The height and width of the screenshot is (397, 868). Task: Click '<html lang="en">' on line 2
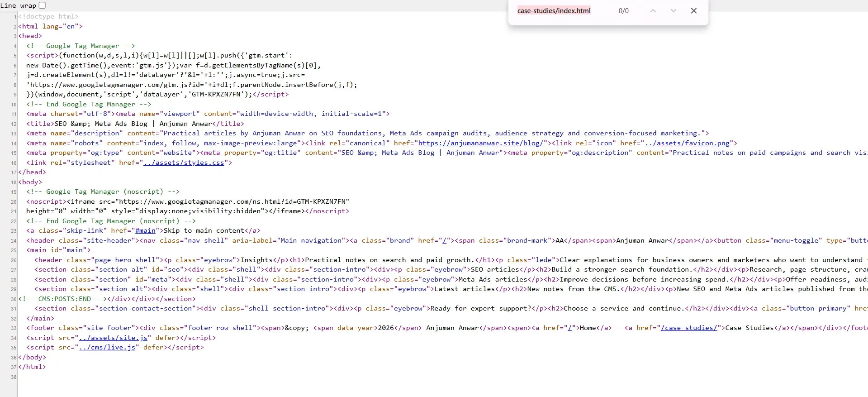[x=50, y=26]
